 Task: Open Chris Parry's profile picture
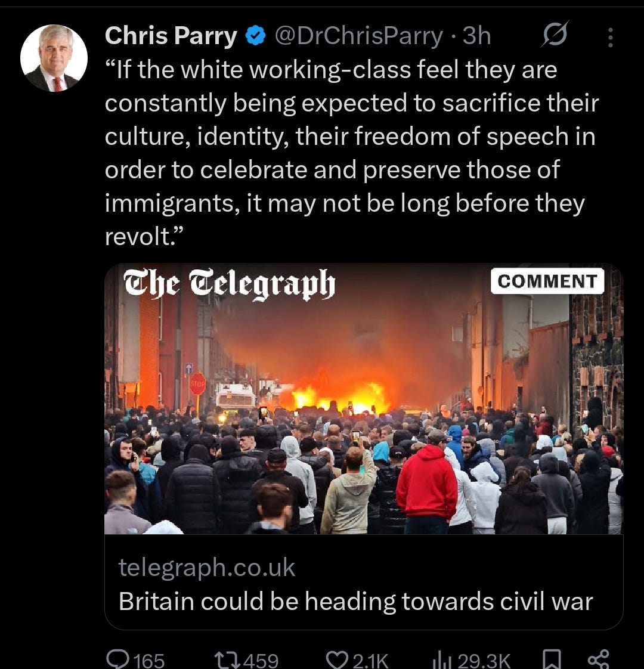pos(54,58)
